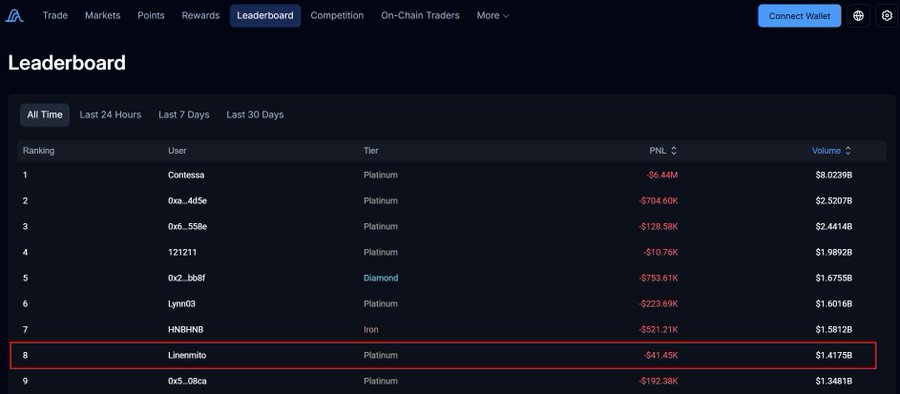
Task: Click the Volume column header label
Action: (x=826, y=150)
